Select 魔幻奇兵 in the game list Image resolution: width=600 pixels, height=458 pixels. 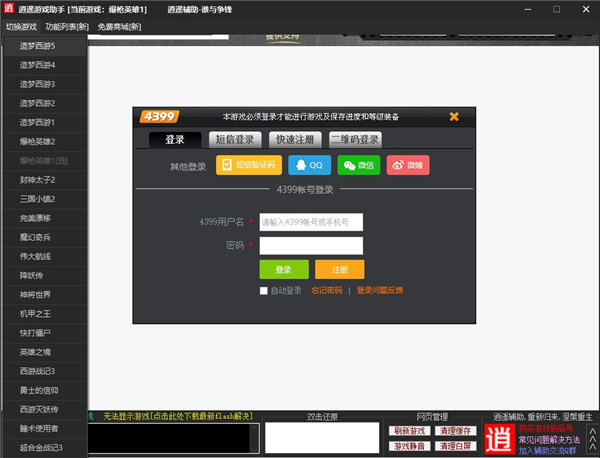click(45, 238)
